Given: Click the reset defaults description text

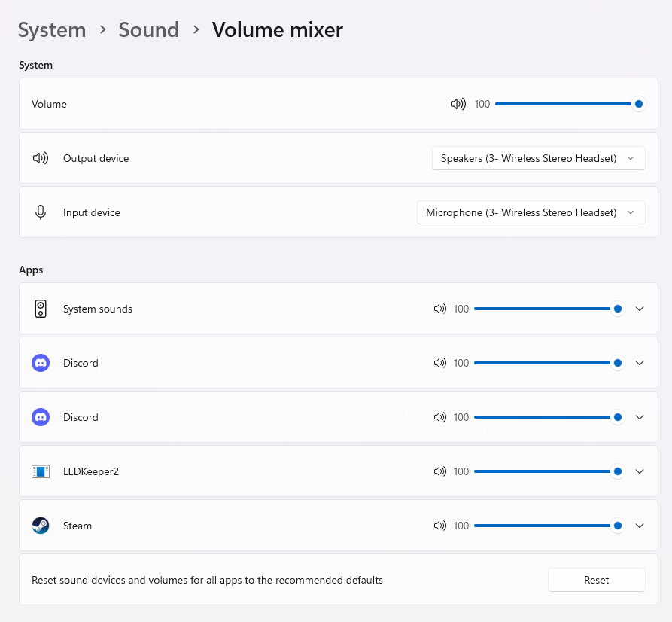Looking at the screenshot, I should coord(208,580).
